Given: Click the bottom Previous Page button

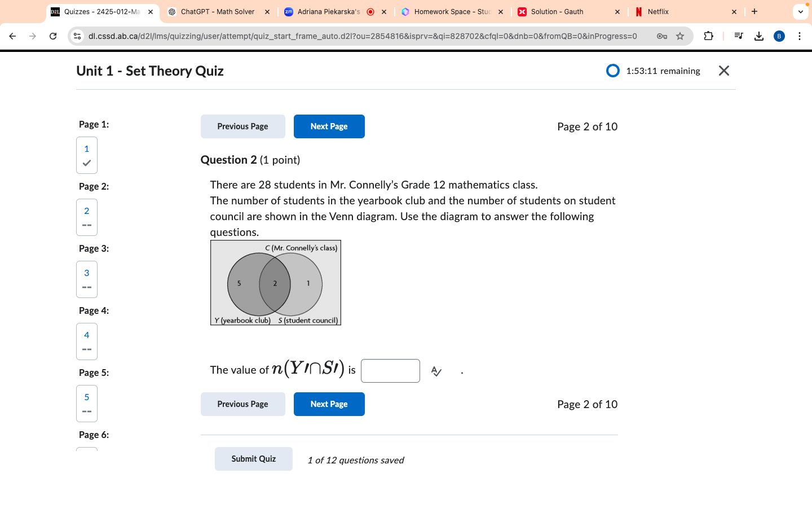Looking at the screenshot, I should click(x=243, y=404).
